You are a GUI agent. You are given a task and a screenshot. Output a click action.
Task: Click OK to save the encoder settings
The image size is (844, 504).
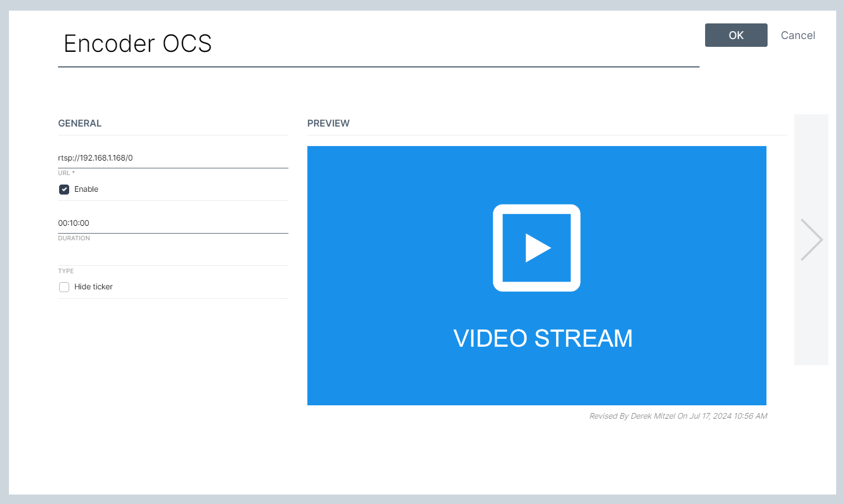pos(736,35)
